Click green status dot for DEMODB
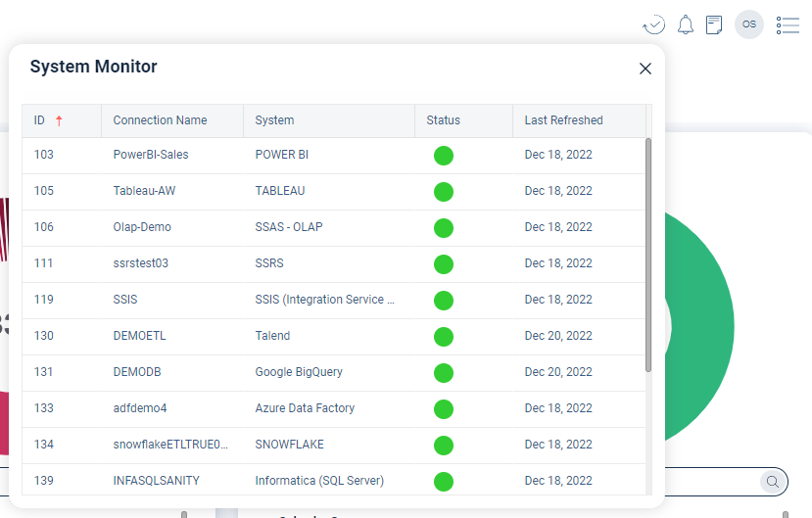This screenshot has height=518, width=812. tap(444, 373)
